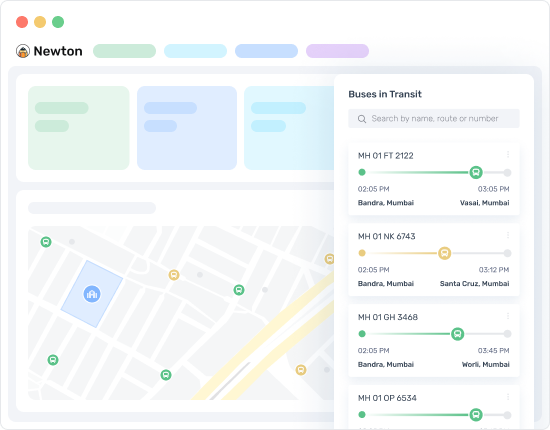This screenshot has width=550, height=430.
Task: Click the green start dot of MH 01 GH 3468
Action: (362, 334)
